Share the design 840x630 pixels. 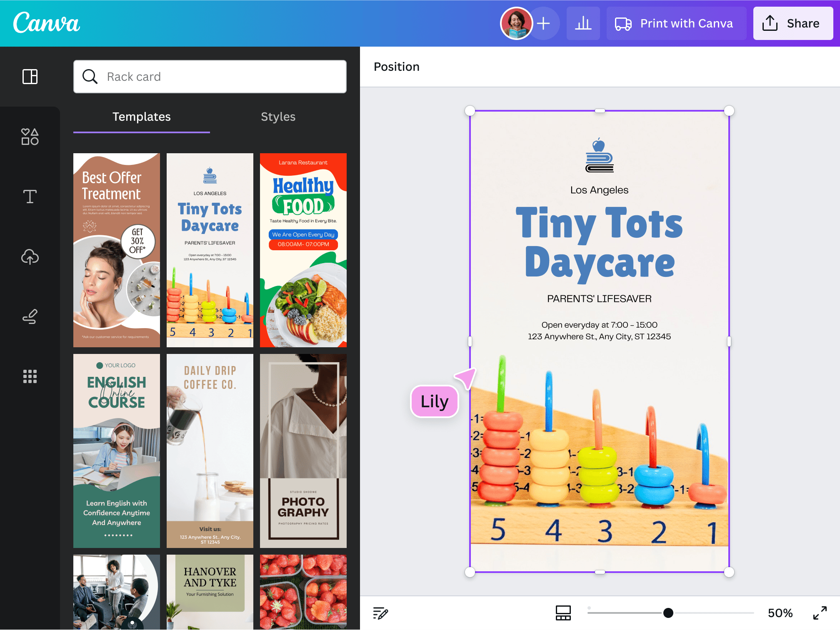click(792, 23)
